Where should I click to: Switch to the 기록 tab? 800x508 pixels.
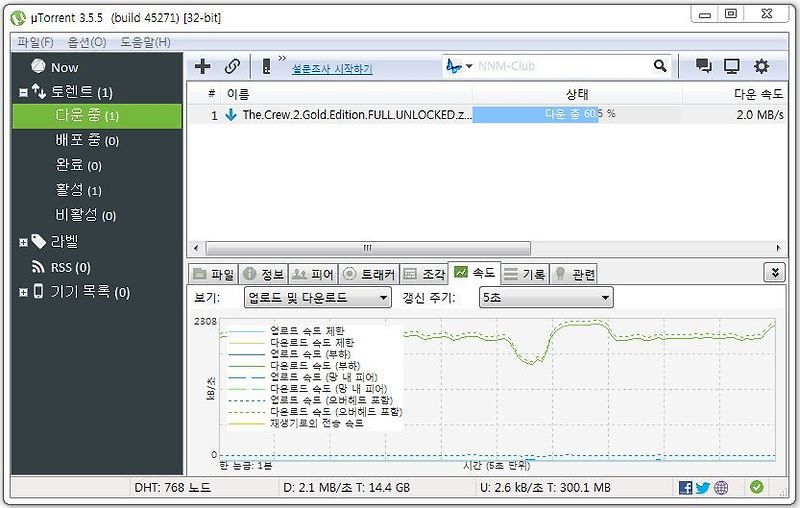525,274
